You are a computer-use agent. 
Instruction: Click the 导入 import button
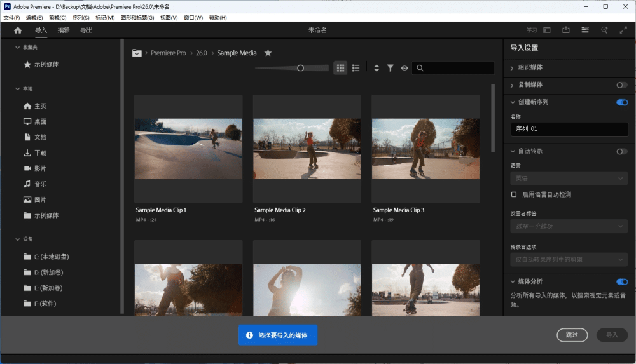(x=612, y=335)
